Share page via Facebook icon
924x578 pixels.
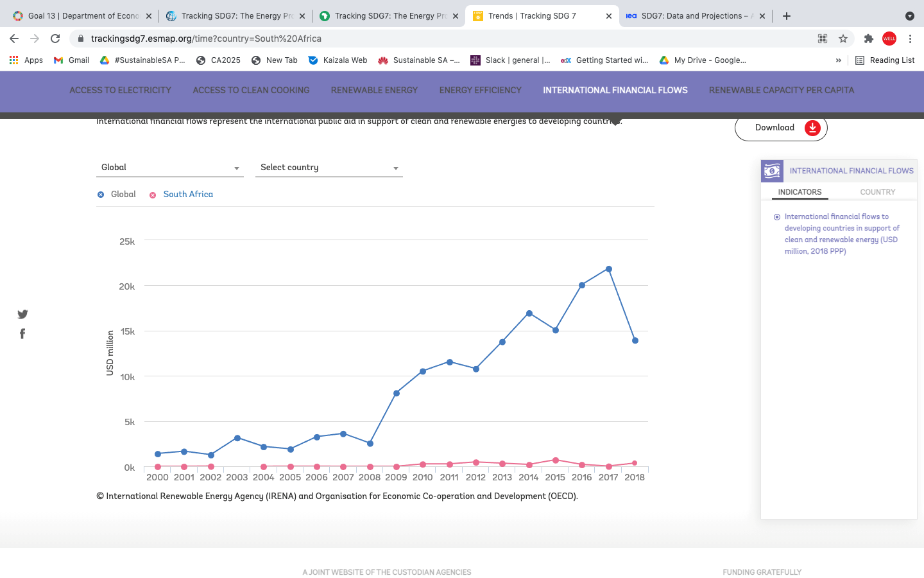coord(22,333)
